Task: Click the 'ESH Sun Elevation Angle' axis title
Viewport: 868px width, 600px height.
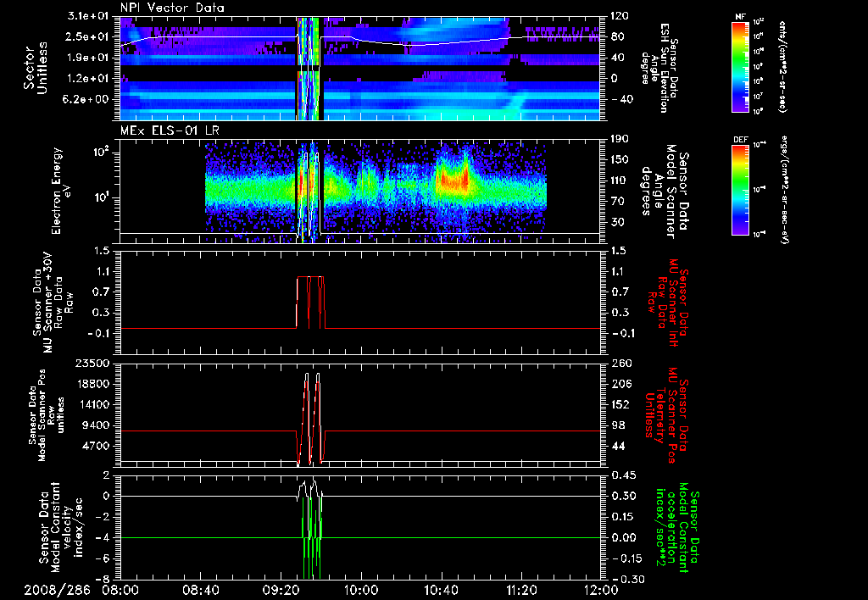Action: coord(659,68)
